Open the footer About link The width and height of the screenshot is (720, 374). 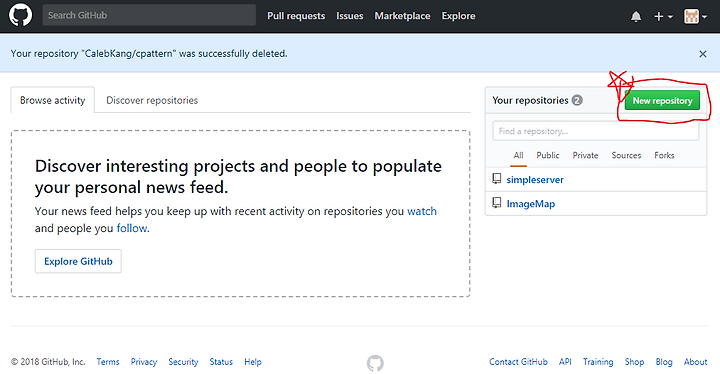[x=696, y=362]
